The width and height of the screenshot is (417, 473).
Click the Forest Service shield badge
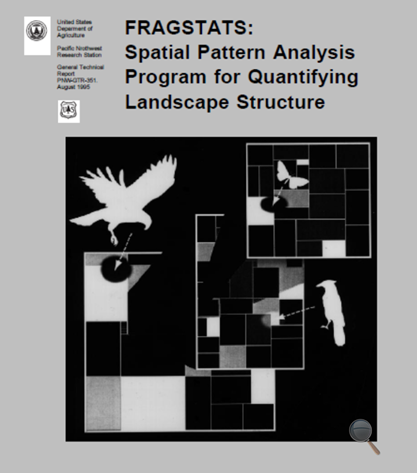coord(69,111)
